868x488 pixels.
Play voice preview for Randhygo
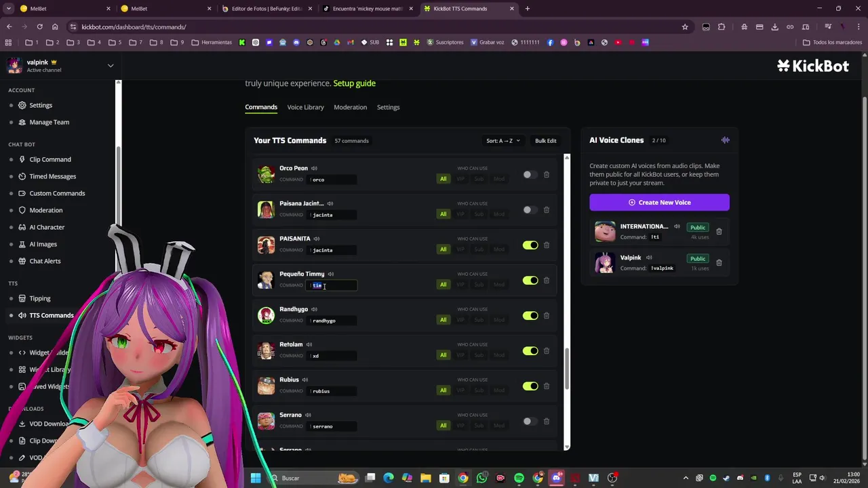pyautogui.click(x=314, y=309)
